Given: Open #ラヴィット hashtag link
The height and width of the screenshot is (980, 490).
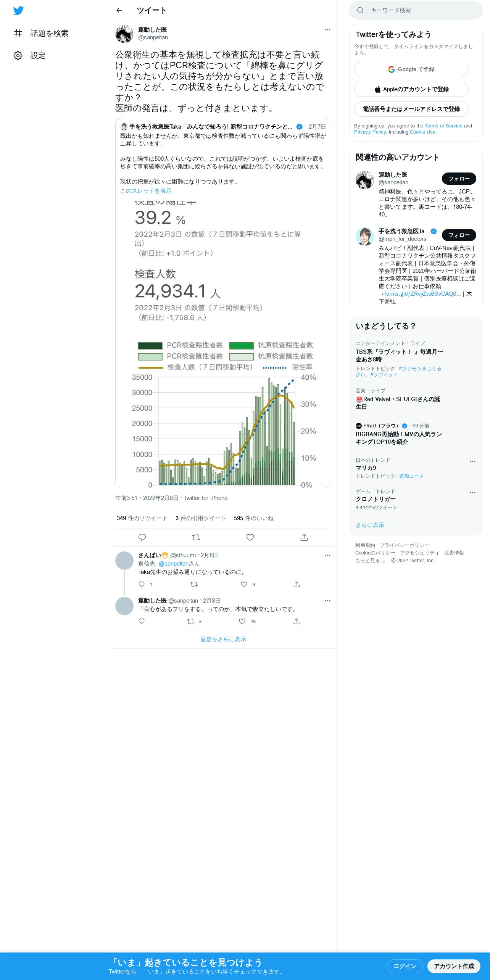Looking at the screenshot, I should point(384,375).
